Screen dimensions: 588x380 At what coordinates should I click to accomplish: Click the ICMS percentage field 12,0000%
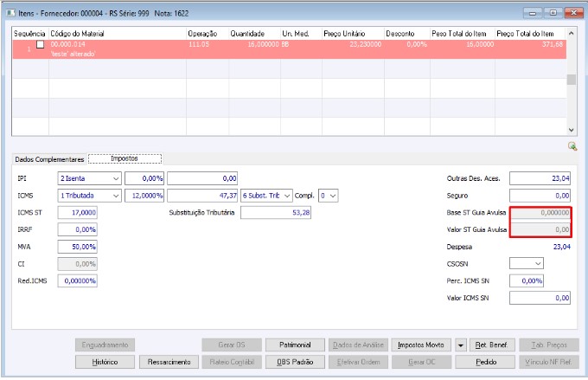coord(144,196)
